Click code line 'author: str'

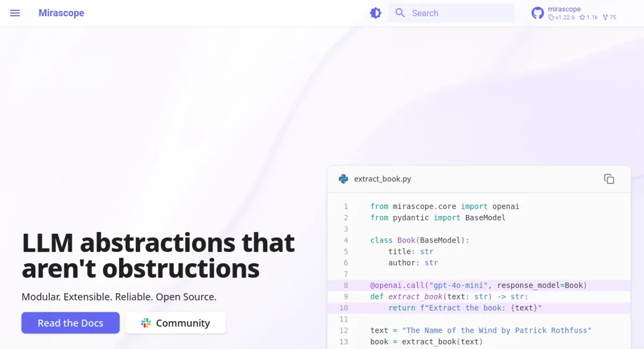tap(413, 263)
